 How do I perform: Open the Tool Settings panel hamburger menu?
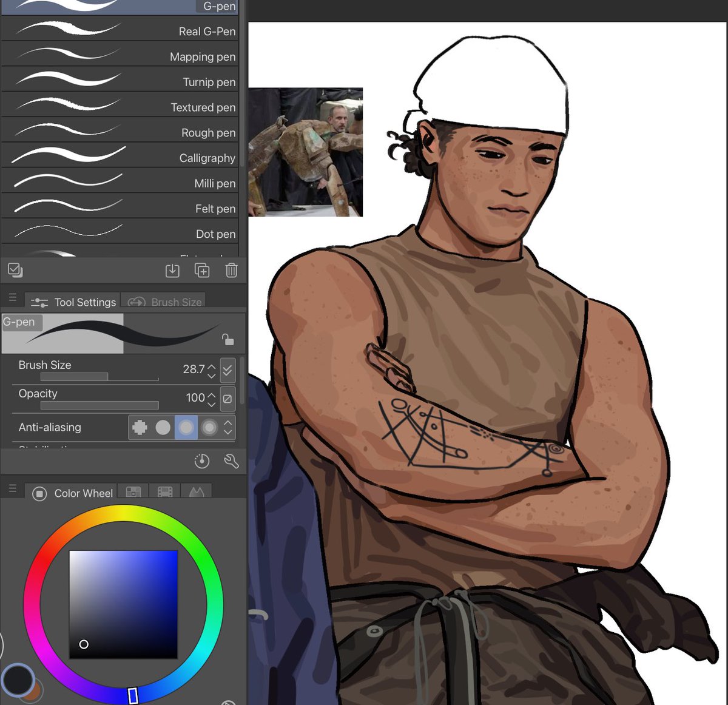click(x=12, y=298)
